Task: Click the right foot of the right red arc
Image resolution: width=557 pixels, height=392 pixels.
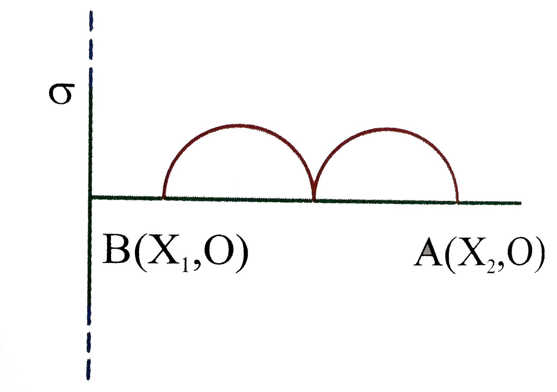Action: click(458, 200)
